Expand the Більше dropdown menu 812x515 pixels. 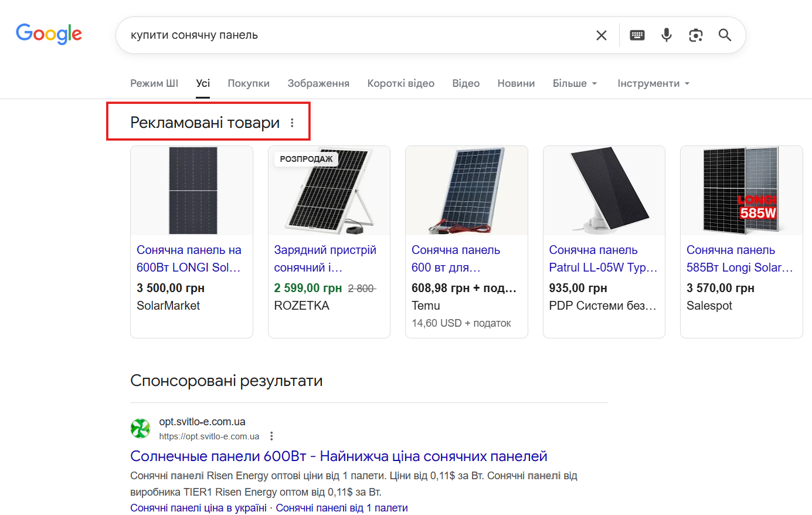(575, 83)
